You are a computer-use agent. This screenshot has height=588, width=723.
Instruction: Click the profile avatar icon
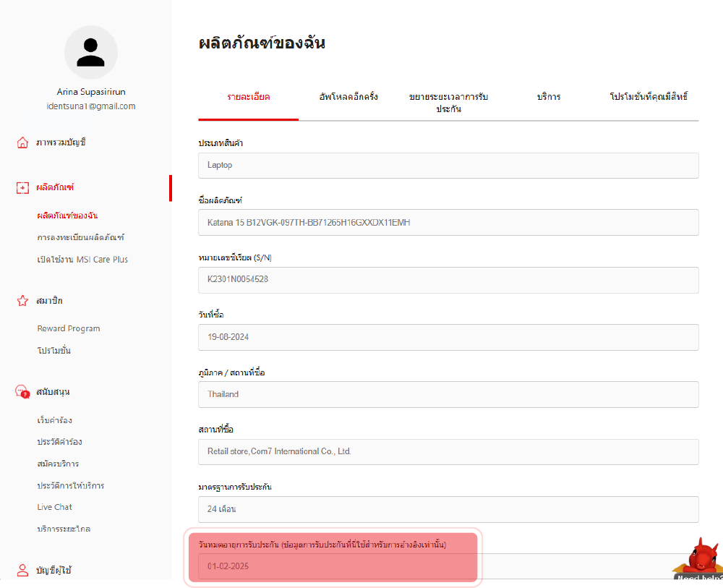point(91,52)
